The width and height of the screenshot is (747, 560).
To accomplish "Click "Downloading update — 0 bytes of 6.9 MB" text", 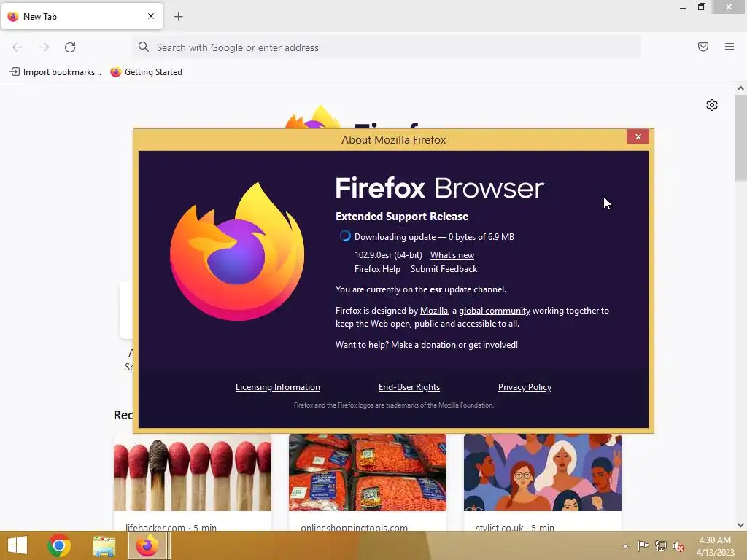I will pos(434,237).
